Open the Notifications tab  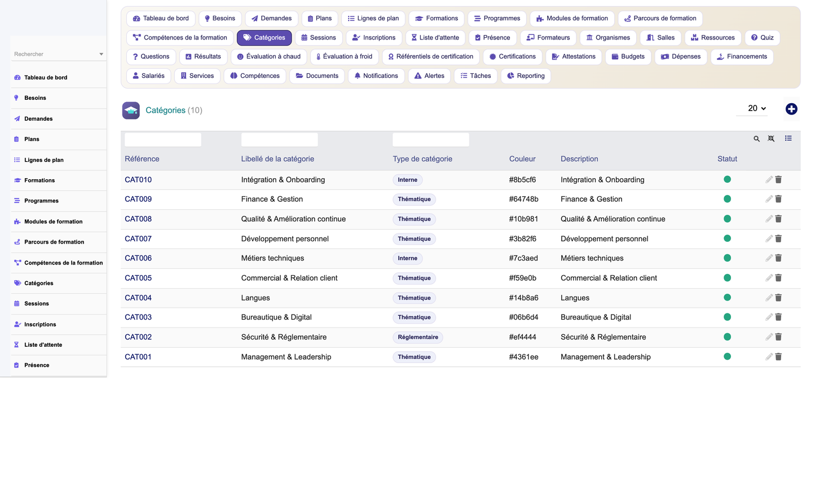(376, 76)
